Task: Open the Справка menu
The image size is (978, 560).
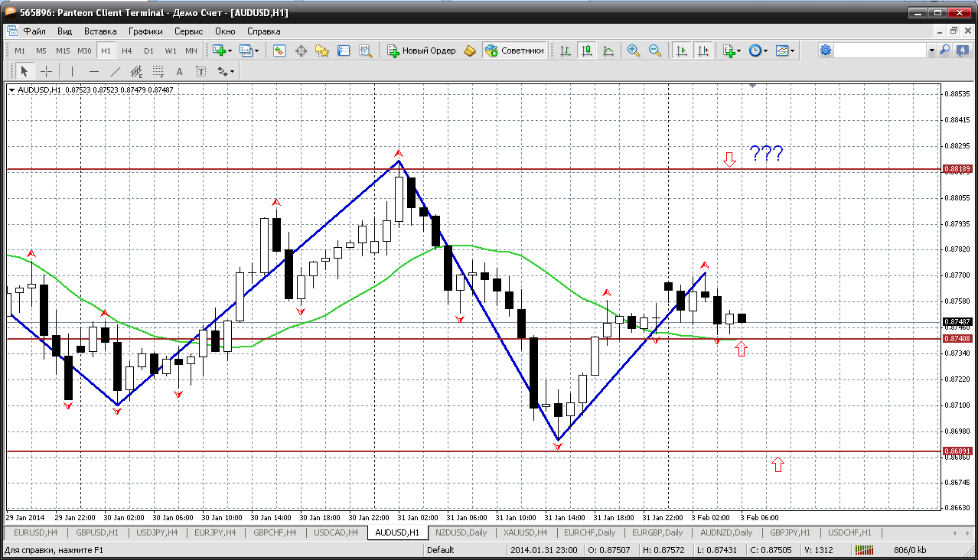Action: tap(263, 31)
